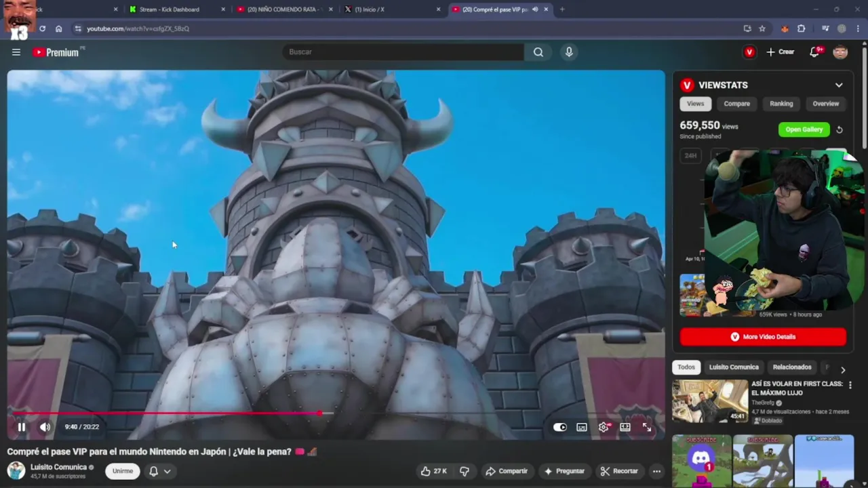Screen dimensions: 868x488
Task: Refresh ViewStats data with reload icon
Action: [840, 129]
